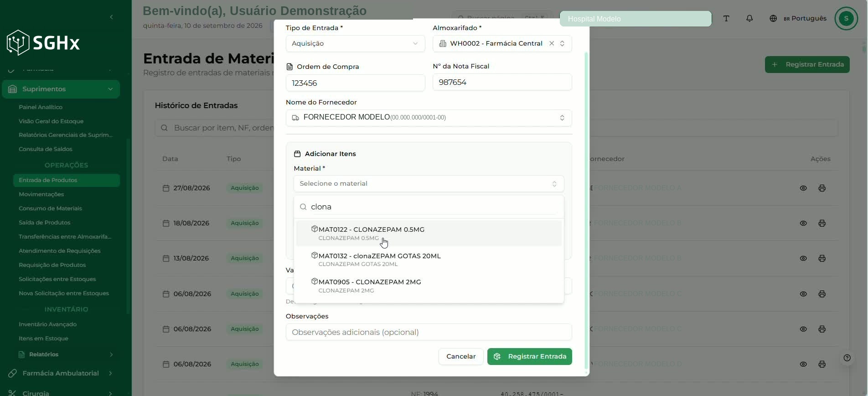The image size is (868, 396).
Task: Open the Tipo de Entrada dropdown
Action: click(x=355, y=43)
